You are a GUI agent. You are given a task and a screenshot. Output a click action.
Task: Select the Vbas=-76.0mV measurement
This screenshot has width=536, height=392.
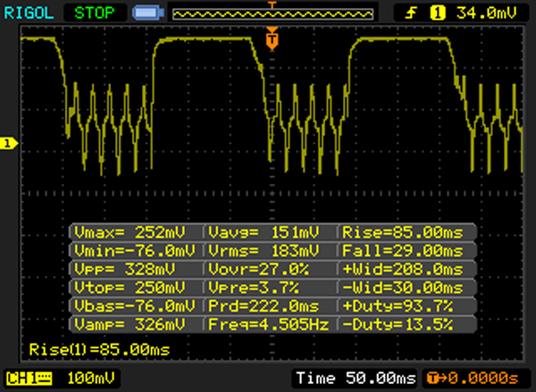point(135,305)
